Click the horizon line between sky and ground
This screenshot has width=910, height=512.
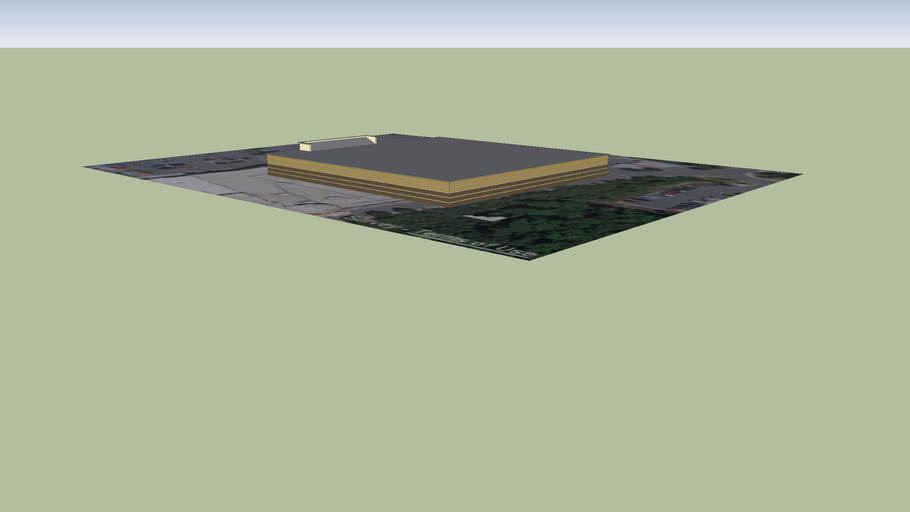click(x=455, y=48)
